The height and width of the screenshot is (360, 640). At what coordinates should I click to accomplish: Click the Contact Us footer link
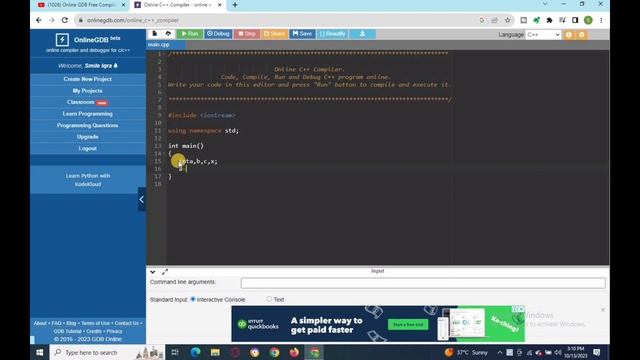pyautogui.click(x=127, y=323)
